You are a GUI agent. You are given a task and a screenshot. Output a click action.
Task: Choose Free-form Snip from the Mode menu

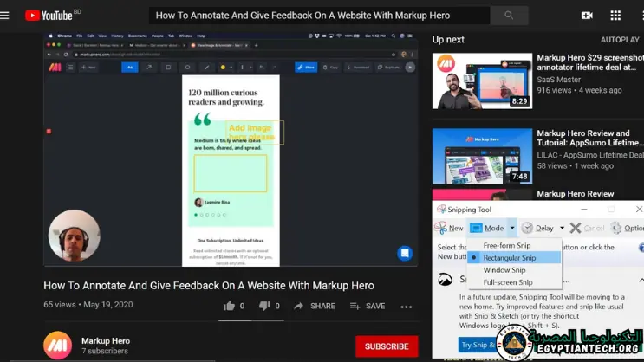pyautogui.click(x=507, y=246)
